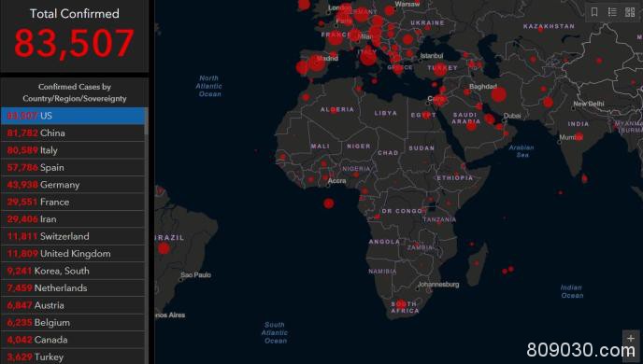Zoom in with the plus button

click(631, 338)
